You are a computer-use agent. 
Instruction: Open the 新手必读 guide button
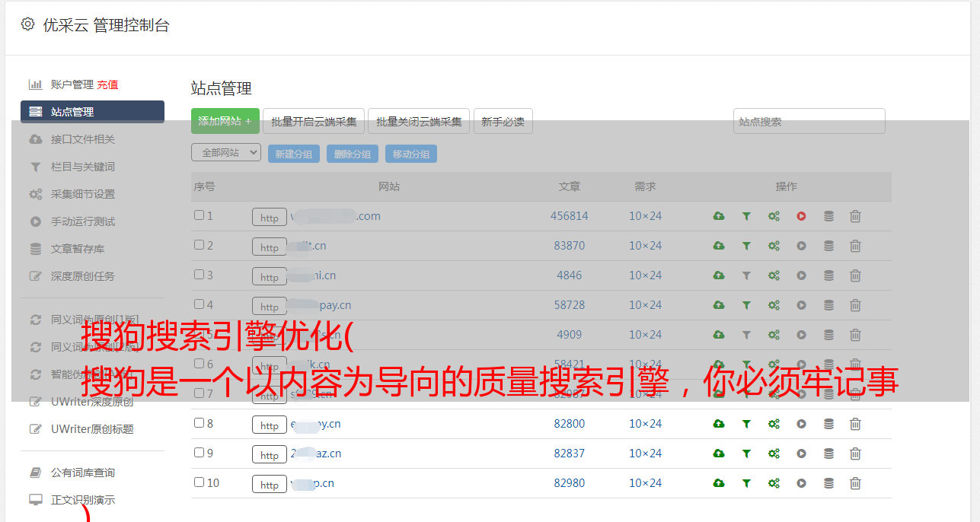click(x=503, y=121)
